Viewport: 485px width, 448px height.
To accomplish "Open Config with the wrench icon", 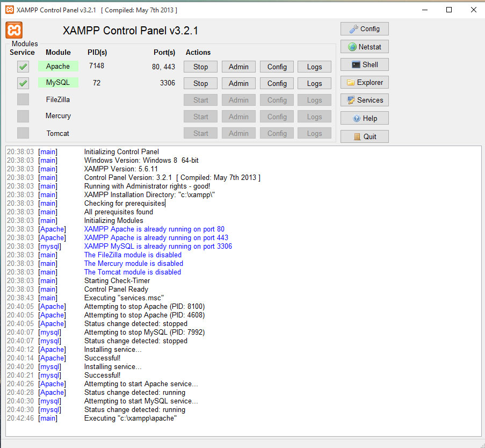I will point(364,29).
